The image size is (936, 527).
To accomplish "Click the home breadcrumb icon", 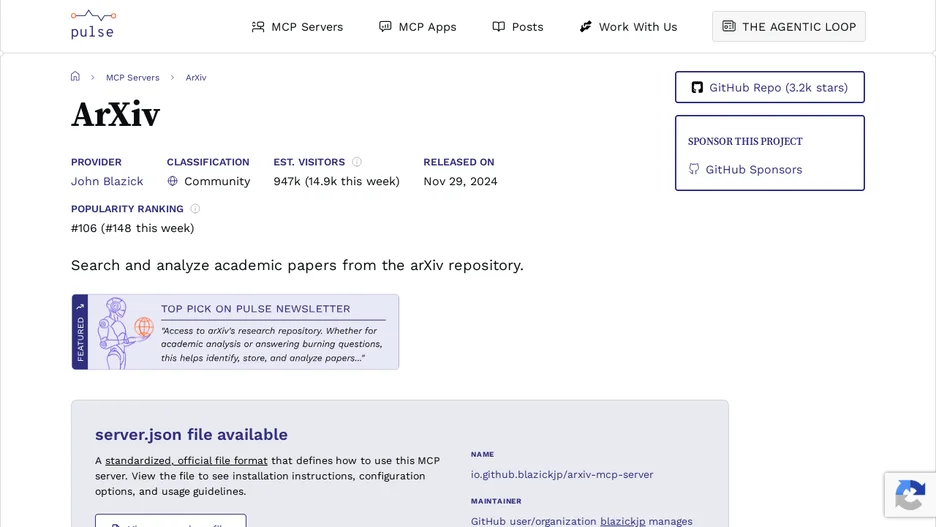I will 75,76.
